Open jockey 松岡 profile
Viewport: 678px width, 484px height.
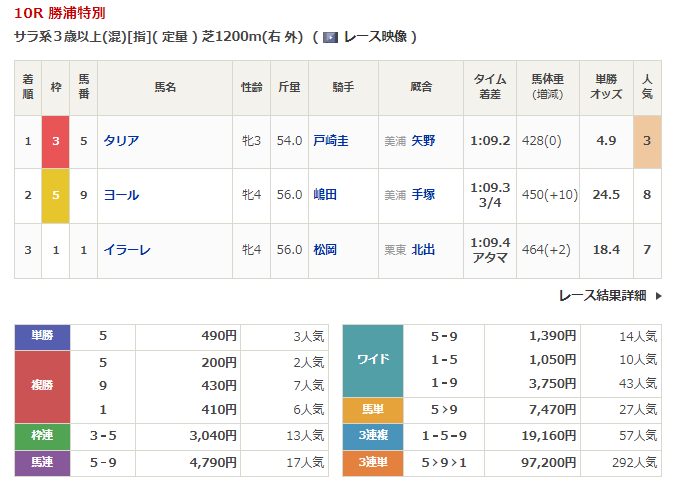tap(325, 250)
